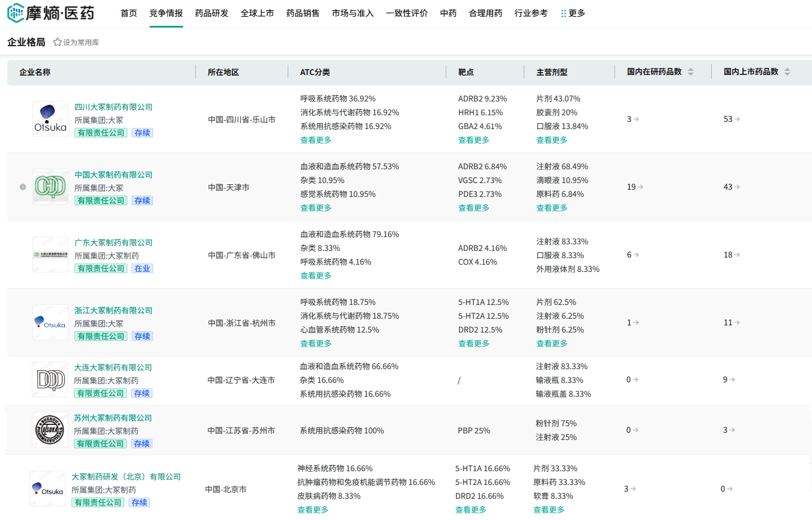Click the star icon to set as favorite library
812x521 pixels.
pyautogui.click(x=58, y=43)
